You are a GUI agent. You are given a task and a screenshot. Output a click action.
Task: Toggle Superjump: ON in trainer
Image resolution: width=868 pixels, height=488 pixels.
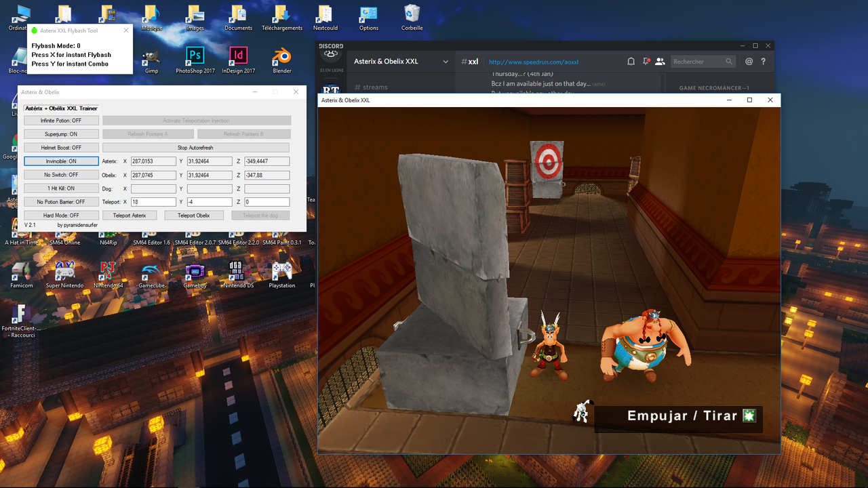click(61, 134)
